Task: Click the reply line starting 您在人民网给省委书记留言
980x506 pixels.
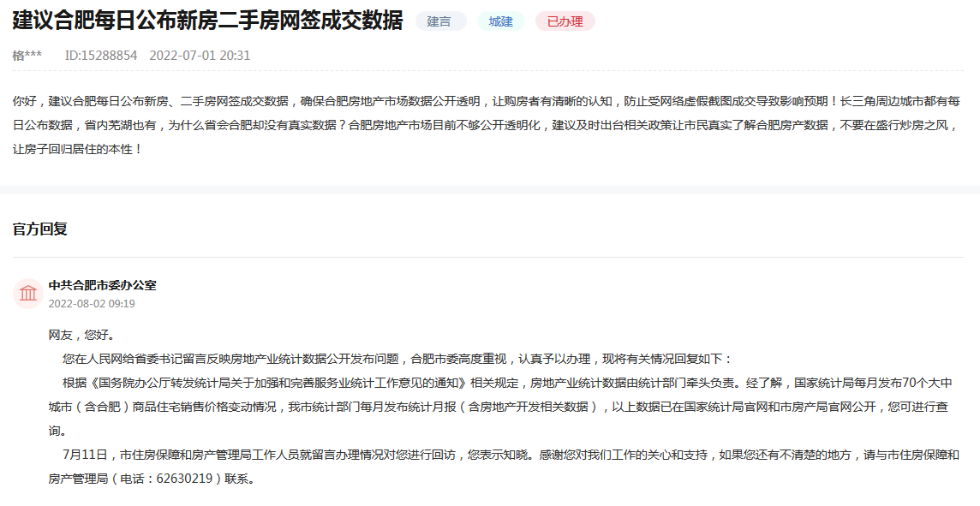Action: point(397,360)
